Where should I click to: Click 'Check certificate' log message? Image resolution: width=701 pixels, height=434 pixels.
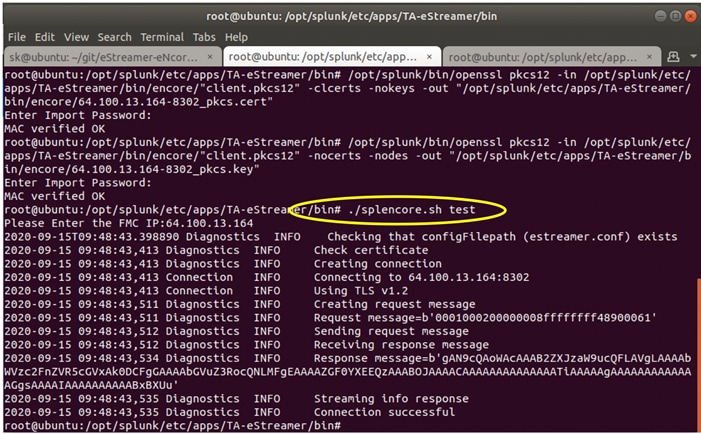point(371,250)
